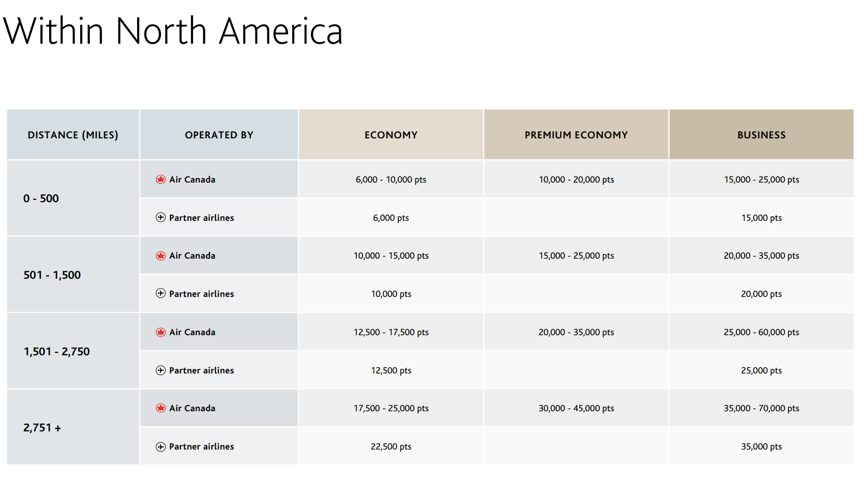This screenshot has height=477, width=868.
Task: Select the Premium Economy column header
Action: (x=576, y=134)
